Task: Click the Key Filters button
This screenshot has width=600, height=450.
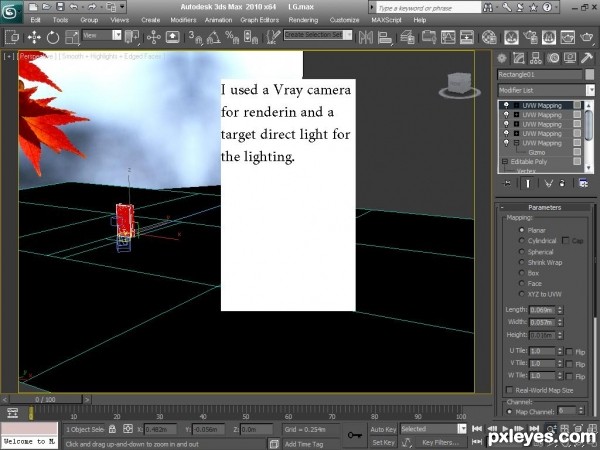Action: coord(442,442)
